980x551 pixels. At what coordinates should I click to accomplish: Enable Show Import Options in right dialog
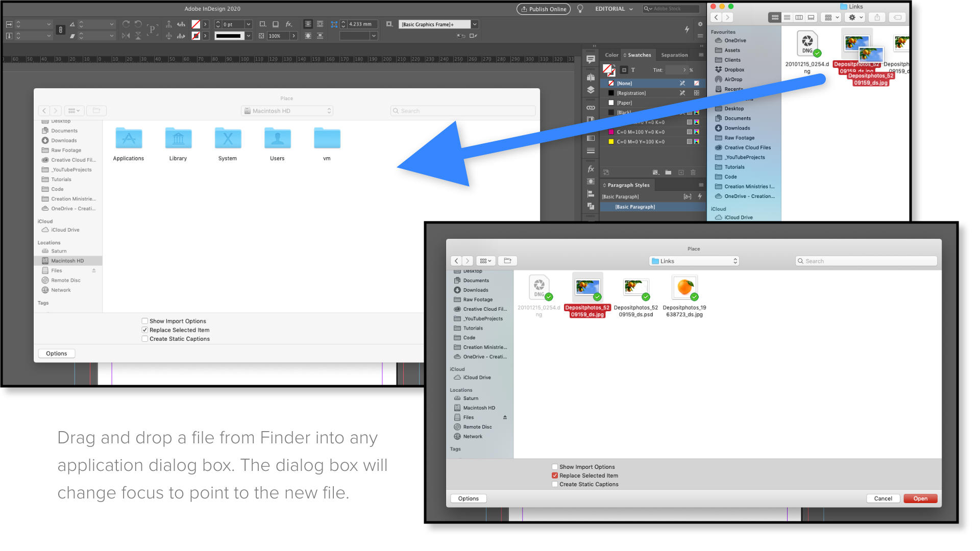point(555,467)
